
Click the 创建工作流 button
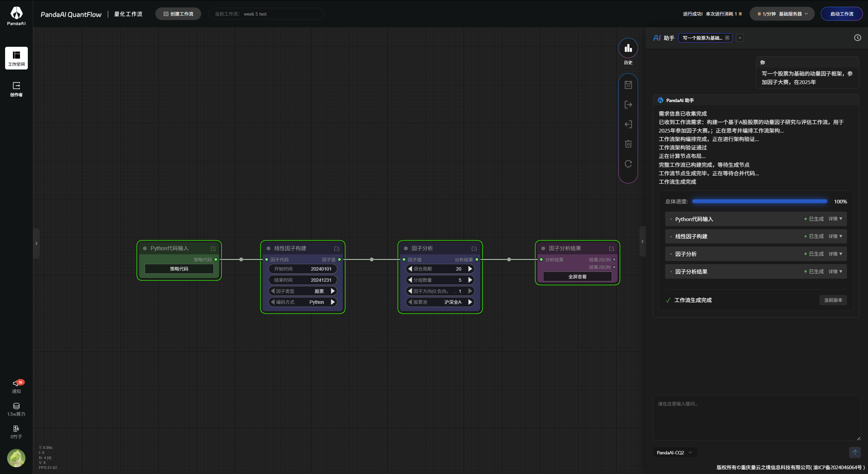(178, 14)
